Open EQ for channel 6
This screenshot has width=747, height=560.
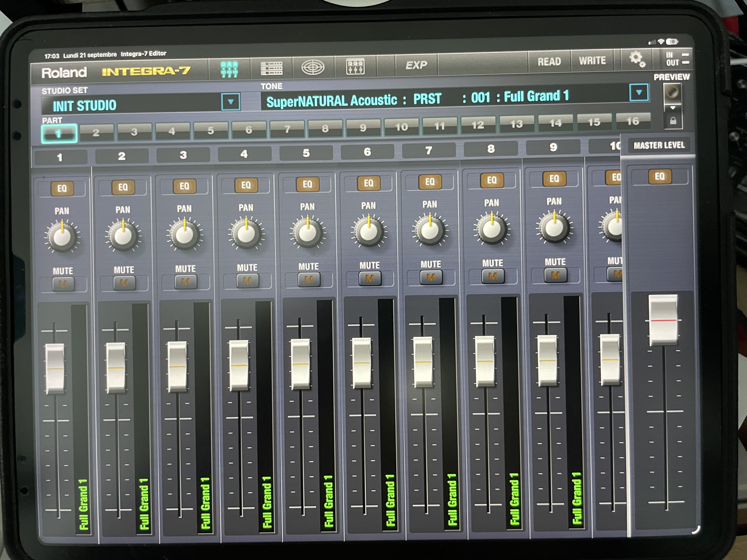click(x=368, y=183)
